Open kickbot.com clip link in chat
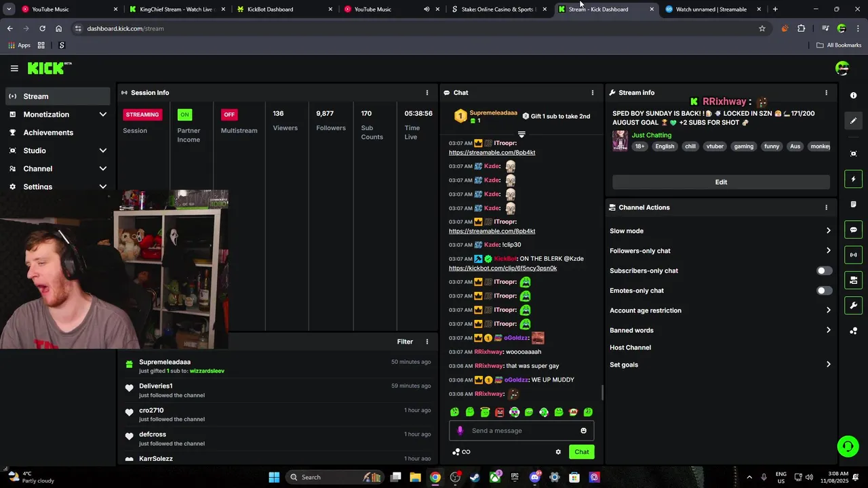The height and width of the screenshot is (488, 868). (x=502, y=268)
